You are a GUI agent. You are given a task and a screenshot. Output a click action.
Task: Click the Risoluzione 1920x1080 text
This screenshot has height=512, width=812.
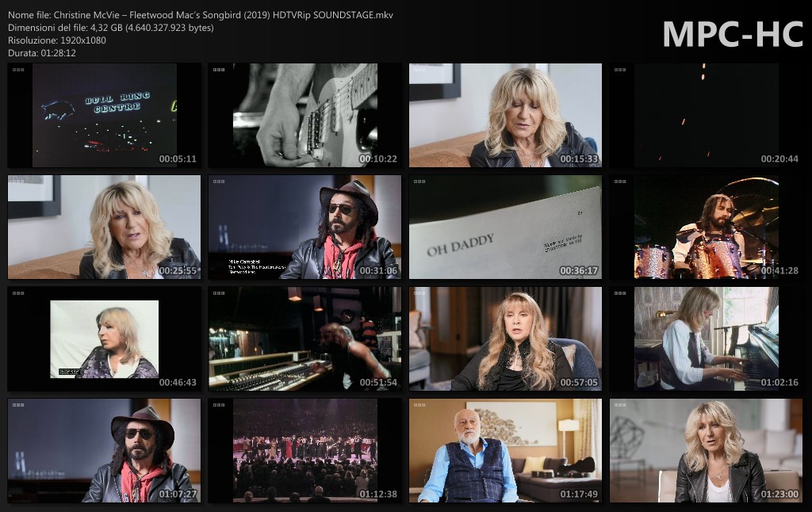pyautogui.click(x=56, y=40)
